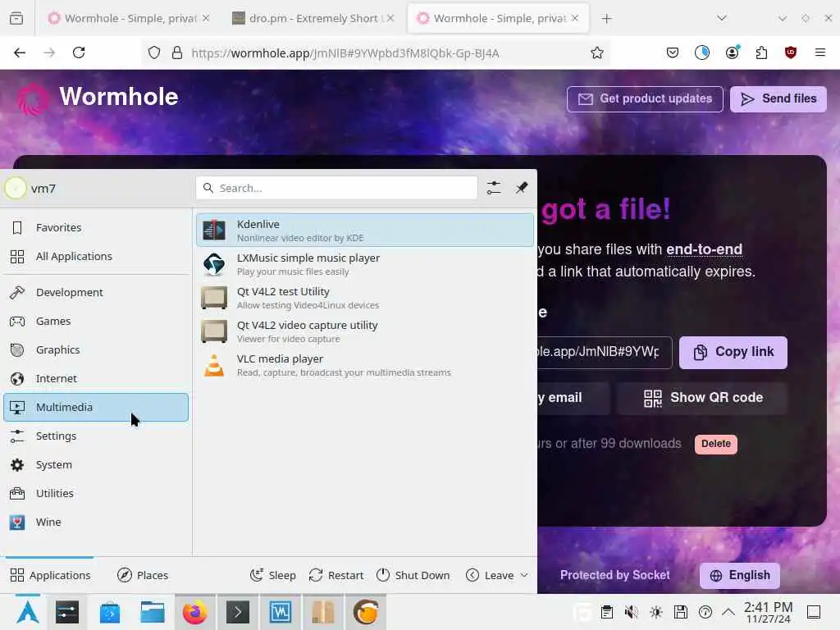Click the end-to-end link
The height and width of the screenshot is (630, 840).
click(x=704, y=249)
